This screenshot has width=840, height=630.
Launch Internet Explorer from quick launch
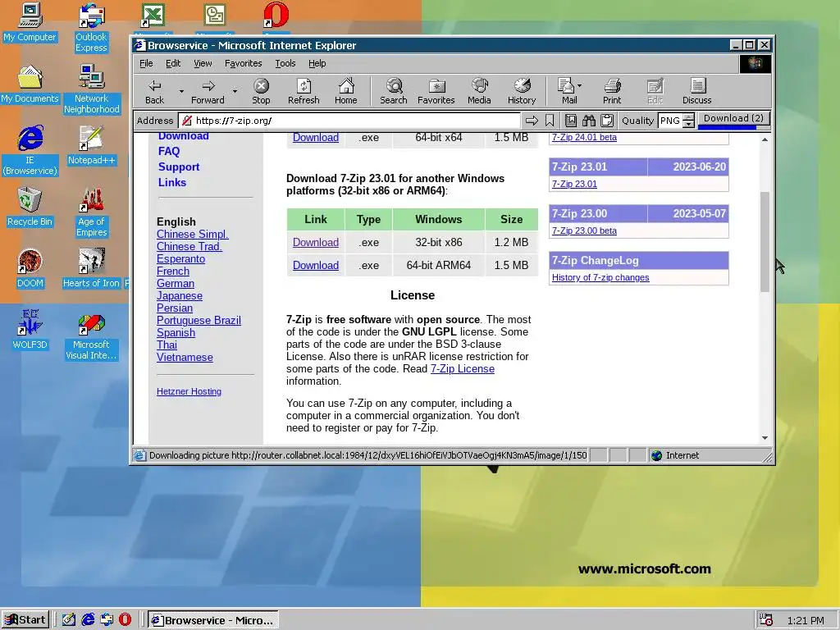pyautogui.click(x=88, y=620)
